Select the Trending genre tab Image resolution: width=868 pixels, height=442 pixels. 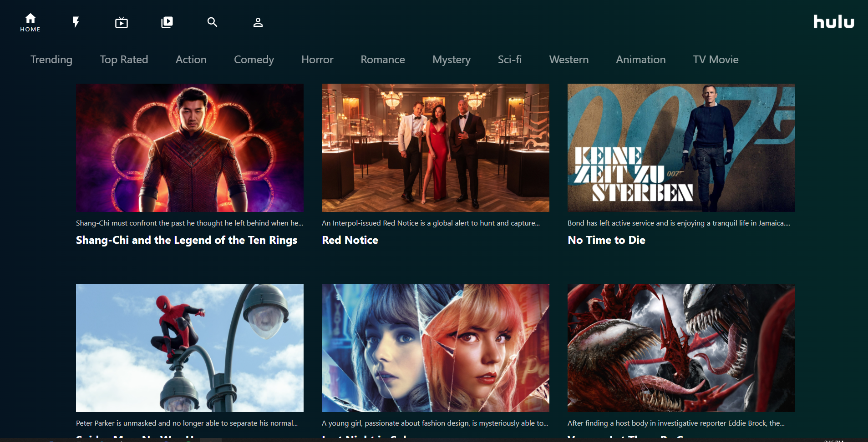point(51,60)
